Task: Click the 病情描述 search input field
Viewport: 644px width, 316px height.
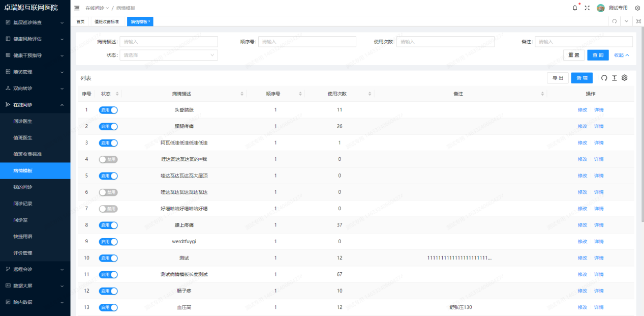Action: pyautogui.click(x=169, y=42)
